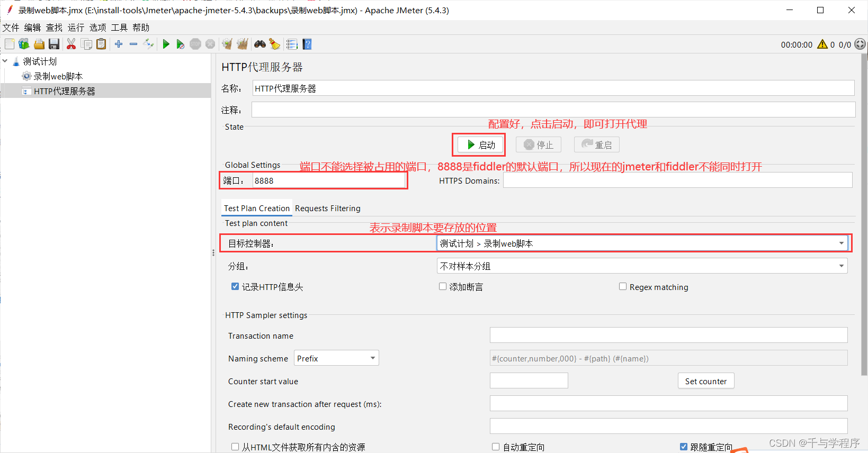Viewport: 868px width, 453px height.
Task: Click the Cut scissors icon
Action: (x=71, y=44)
